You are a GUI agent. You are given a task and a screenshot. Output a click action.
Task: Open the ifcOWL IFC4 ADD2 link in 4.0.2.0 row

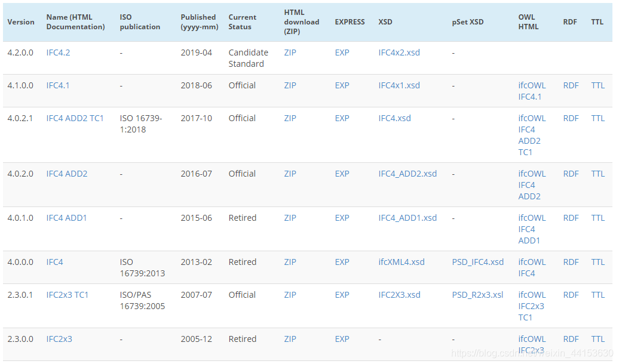pyautogui.click(x=532, y=185)
